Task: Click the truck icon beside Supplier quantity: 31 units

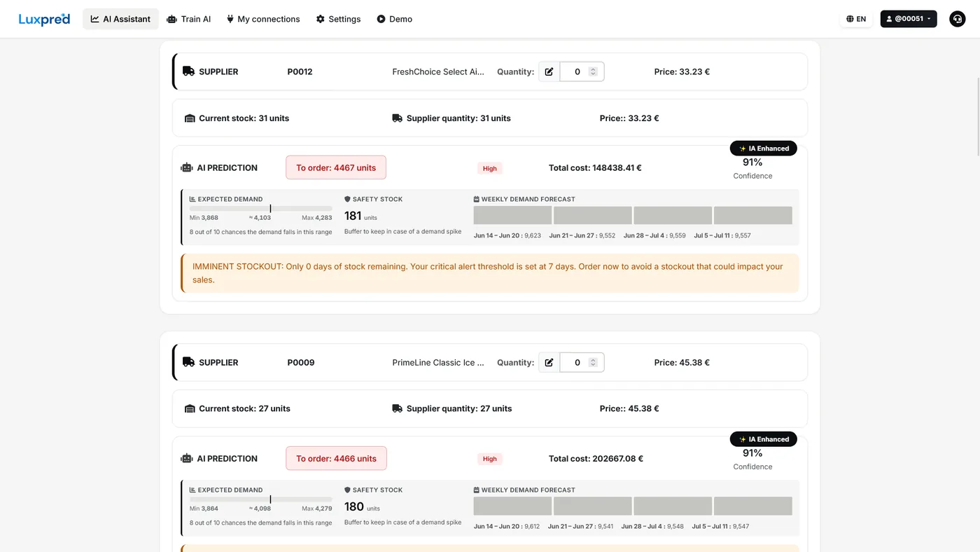Action: click(x=398, y=118)
